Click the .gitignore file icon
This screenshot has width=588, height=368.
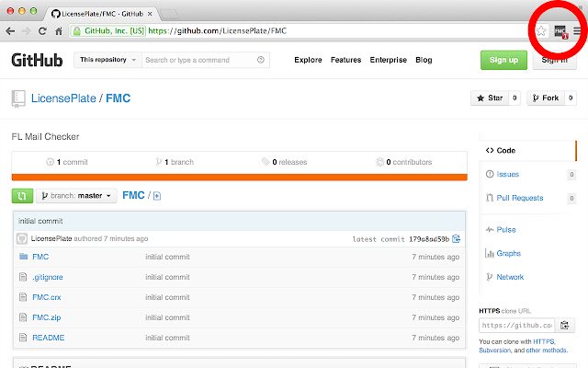23,277
